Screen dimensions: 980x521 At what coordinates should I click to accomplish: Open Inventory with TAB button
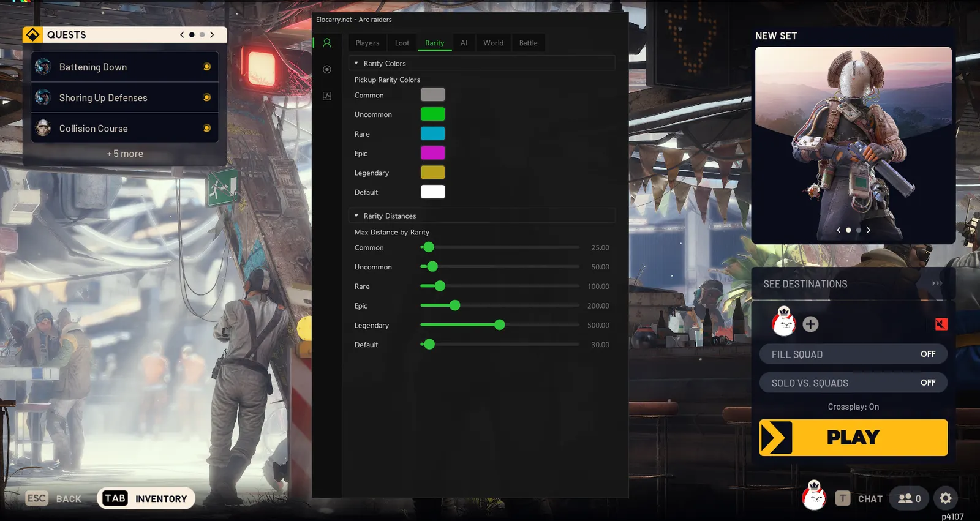click(x=146, y=498)
